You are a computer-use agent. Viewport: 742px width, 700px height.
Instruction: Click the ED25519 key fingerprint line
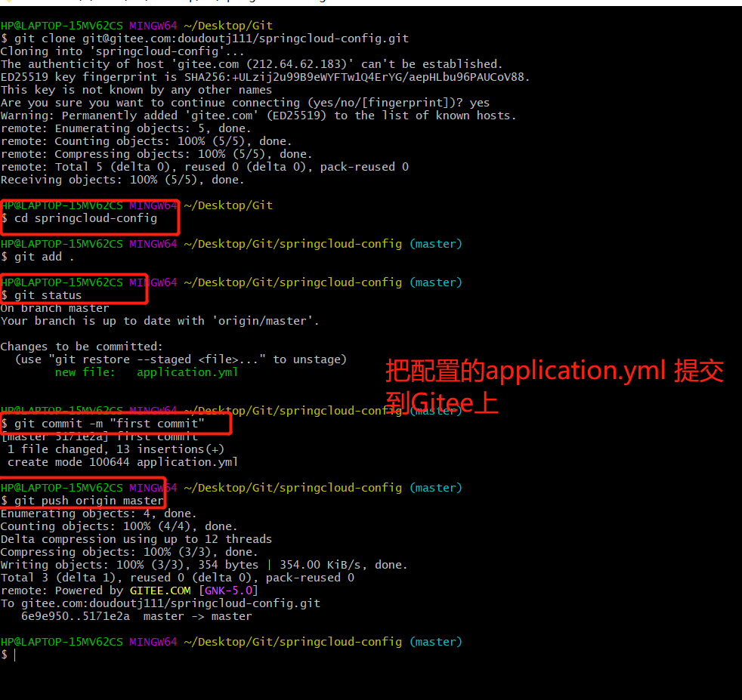(x=265, y=76)
